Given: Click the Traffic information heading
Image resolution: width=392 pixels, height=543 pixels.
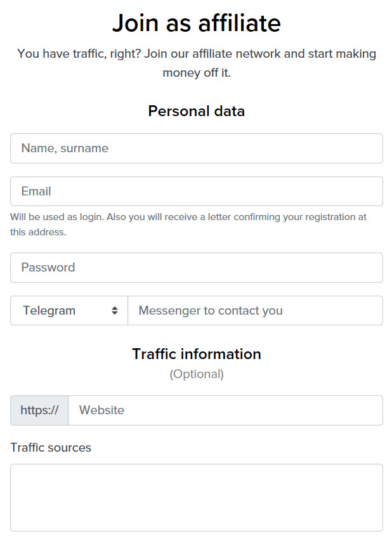Looking at the screenshot, I should [x=196, y=353].
